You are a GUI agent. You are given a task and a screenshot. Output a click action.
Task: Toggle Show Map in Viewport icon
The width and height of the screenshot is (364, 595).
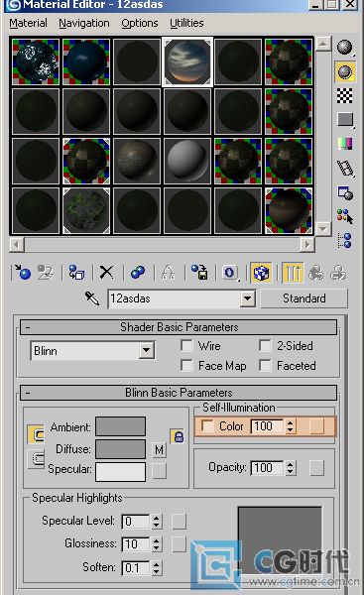pyautogui.click(x=261, y=272)
